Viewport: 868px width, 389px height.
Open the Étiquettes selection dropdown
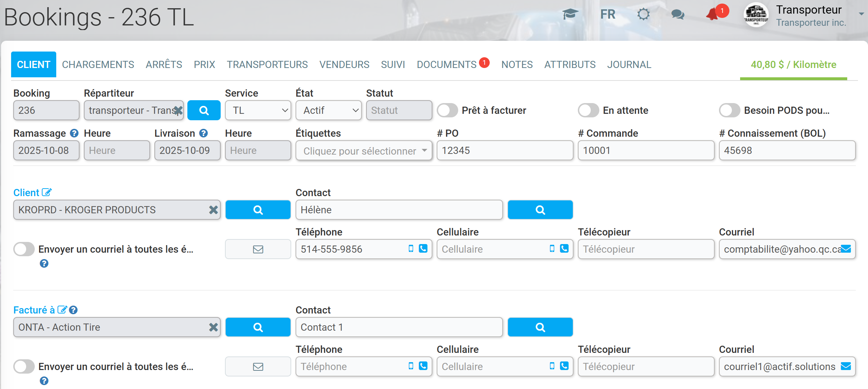pyautogui.click(x=364, y=151)
